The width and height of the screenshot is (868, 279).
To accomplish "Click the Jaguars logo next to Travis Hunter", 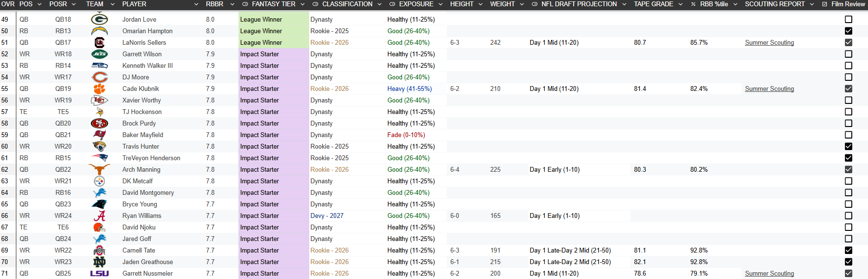I will [100, 146].
